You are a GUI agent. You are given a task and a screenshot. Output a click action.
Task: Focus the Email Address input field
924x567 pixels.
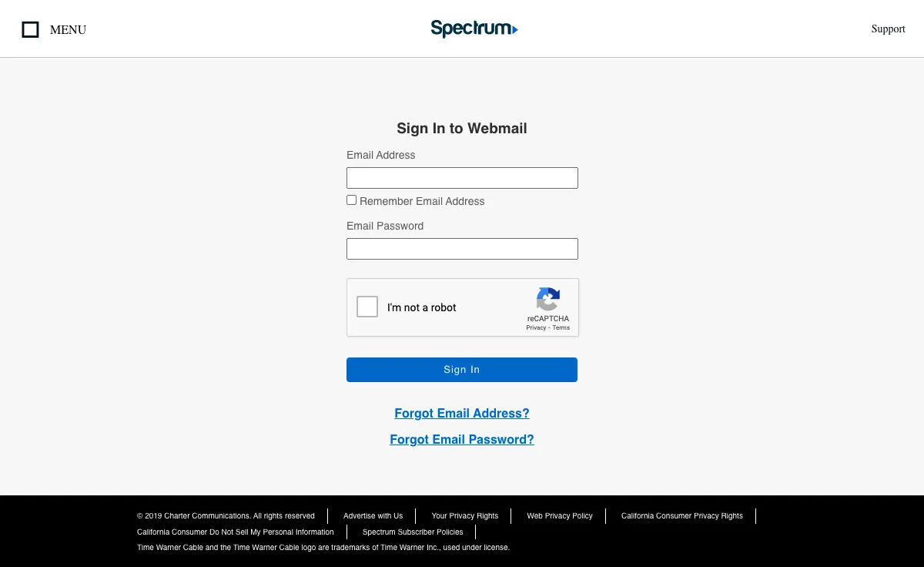pos(462,178)
